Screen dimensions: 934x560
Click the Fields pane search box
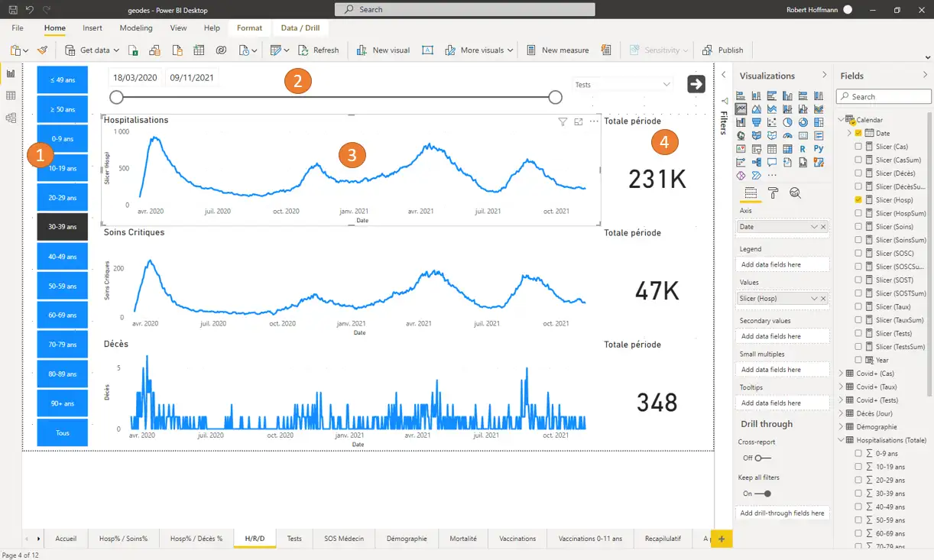[x=884, y=97]
